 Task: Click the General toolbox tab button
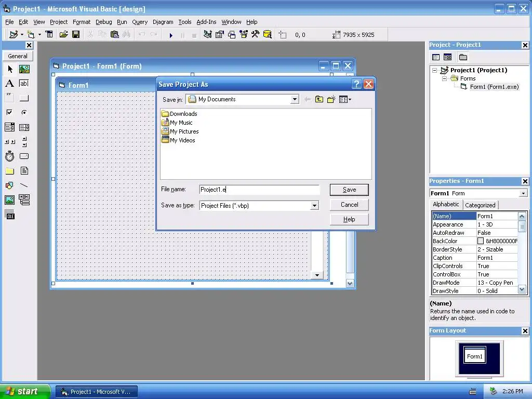18,56
